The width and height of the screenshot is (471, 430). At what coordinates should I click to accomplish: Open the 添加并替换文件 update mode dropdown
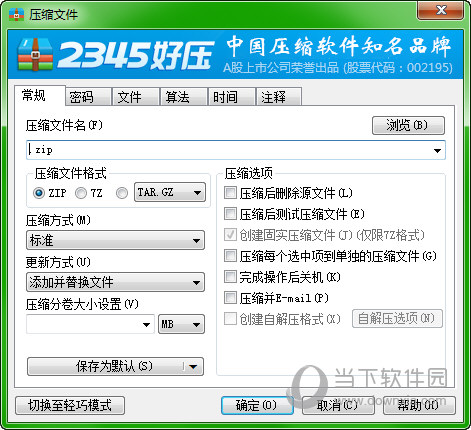coord(115,282)
